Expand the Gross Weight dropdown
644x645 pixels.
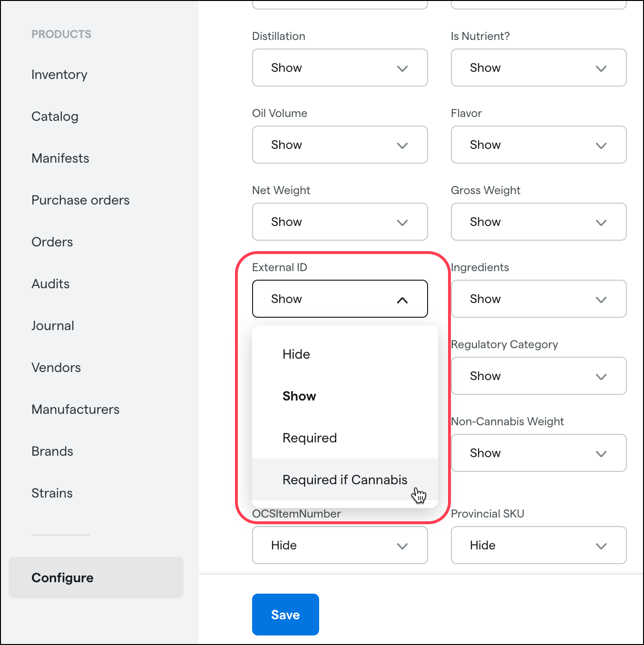coord(538,222)
